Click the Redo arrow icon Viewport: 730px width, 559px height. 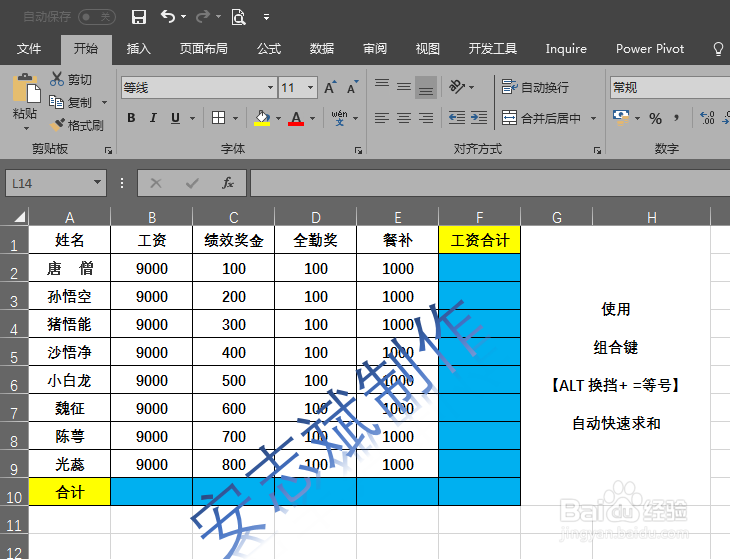point(203,17)
